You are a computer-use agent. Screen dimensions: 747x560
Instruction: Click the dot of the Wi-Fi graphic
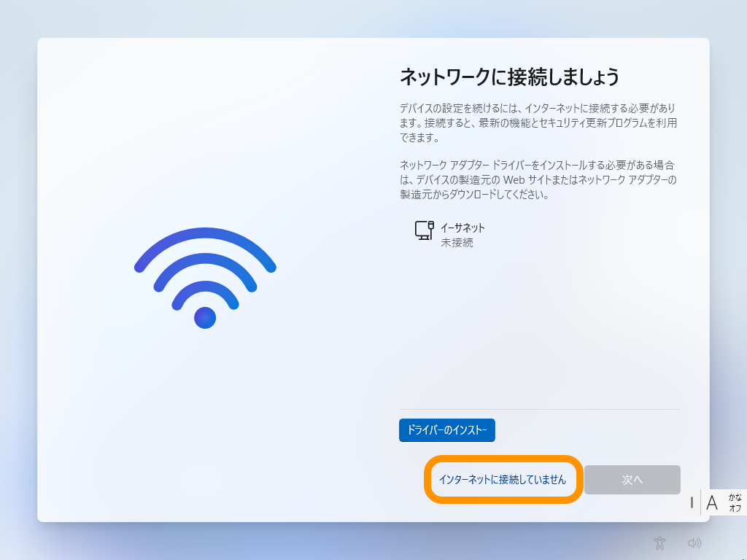pos(205,318)
